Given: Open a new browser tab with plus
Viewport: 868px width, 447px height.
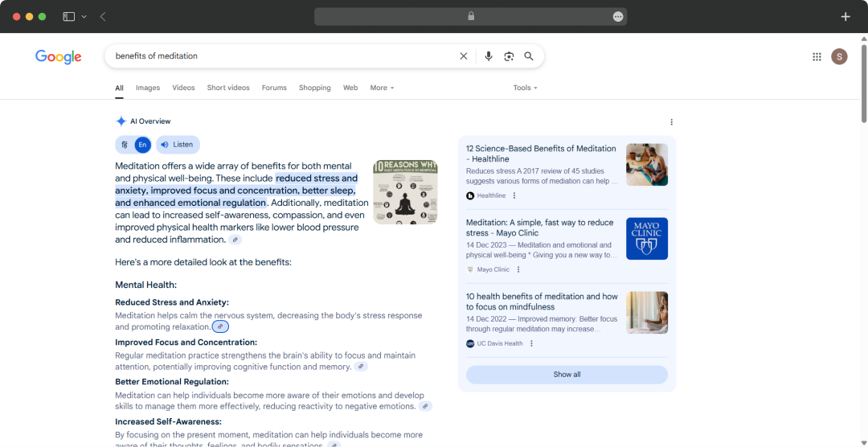Looking at the screenshot, I should point(845,17).
